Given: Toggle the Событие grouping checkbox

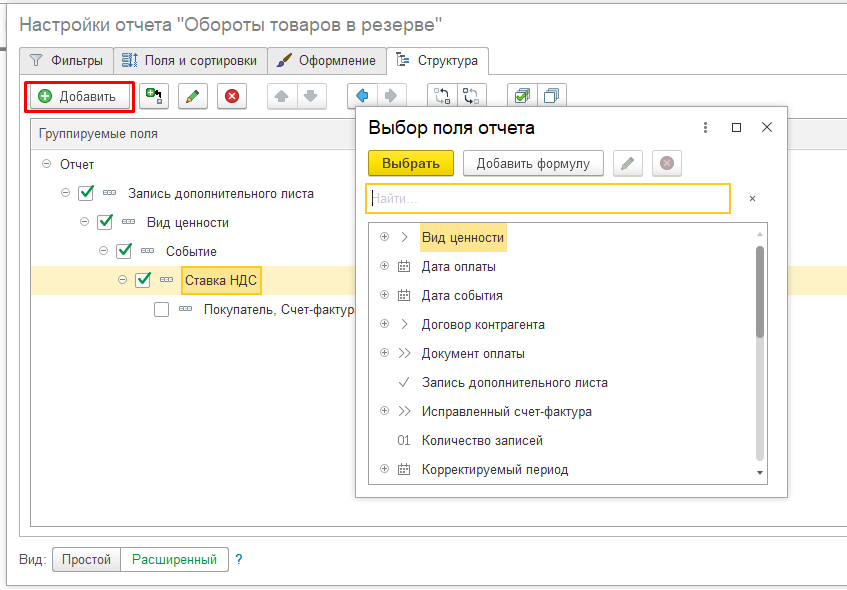Looking at the screenshot, I should point(124,251).
